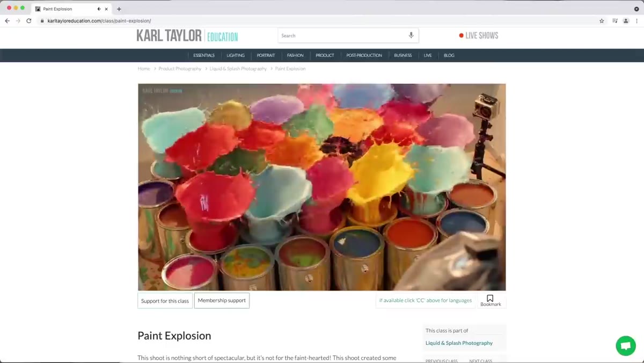Click the Bookmark ribbon icon
Image resolution: width=644 pixels, height=363 pixels.
490,298
